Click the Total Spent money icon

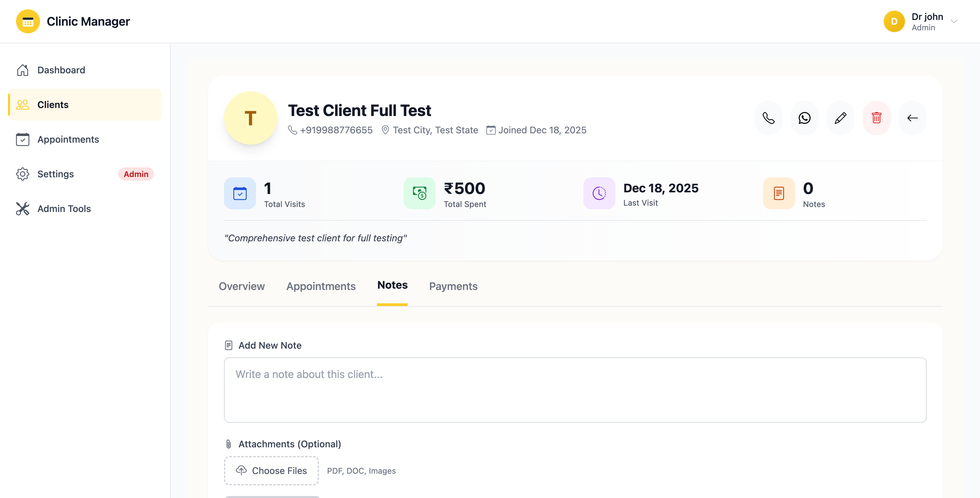coord(419,193)
